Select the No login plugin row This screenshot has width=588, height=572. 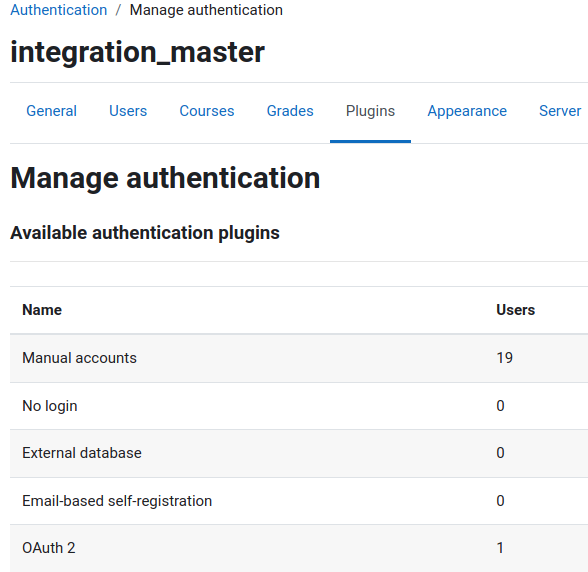point(299,406)
